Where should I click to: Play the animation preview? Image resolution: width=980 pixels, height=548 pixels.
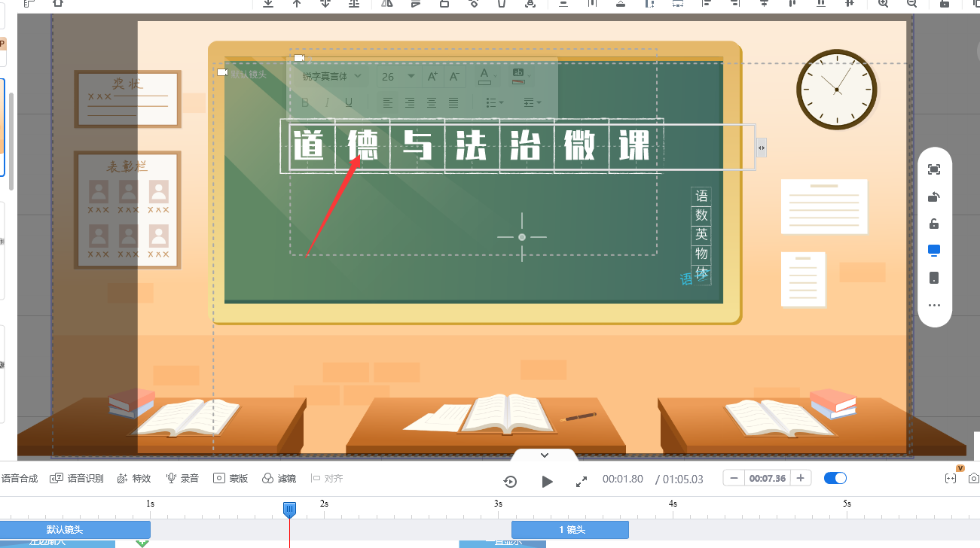548,481
